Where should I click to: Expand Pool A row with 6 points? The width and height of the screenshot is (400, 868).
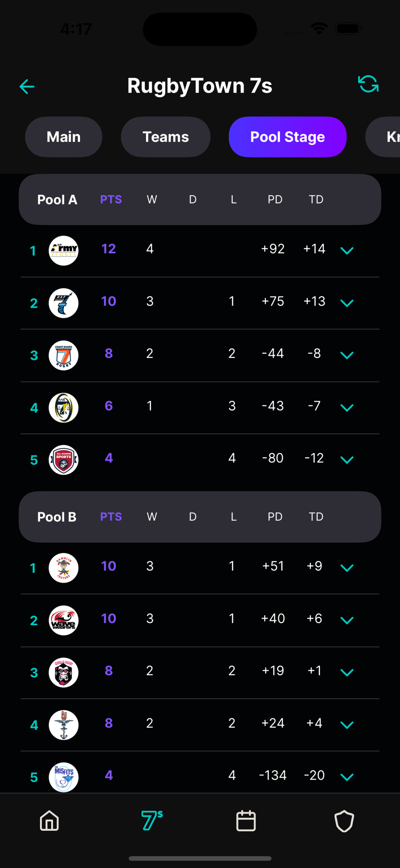click(347, 408)
